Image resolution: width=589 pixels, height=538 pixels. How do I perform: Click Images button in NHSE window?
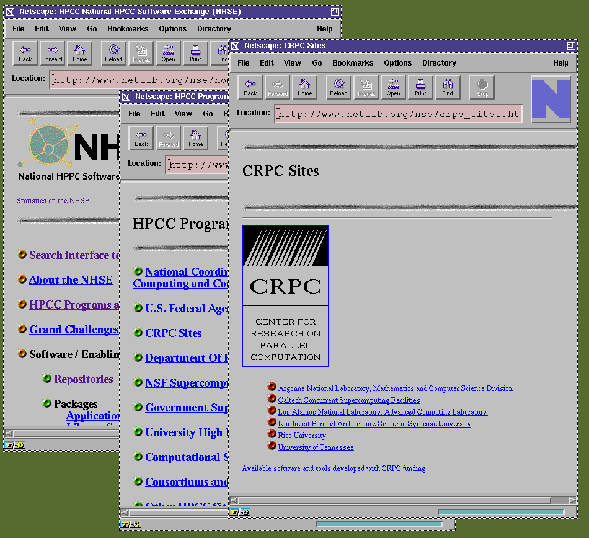point(141,53)
